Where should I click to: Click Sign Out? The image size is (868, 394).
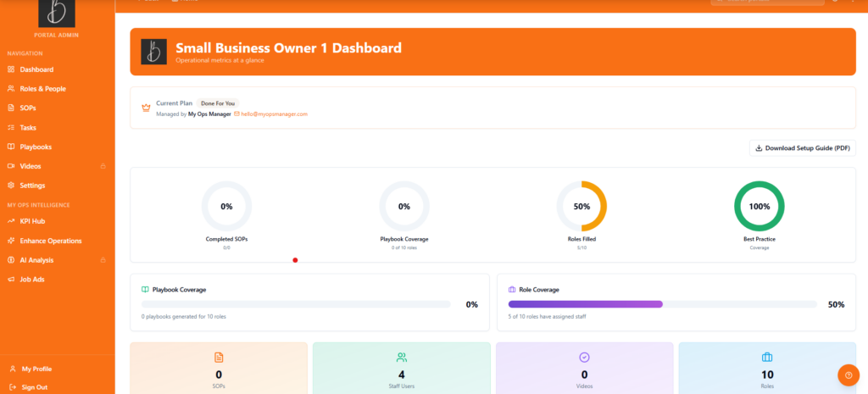click(34, 387)
